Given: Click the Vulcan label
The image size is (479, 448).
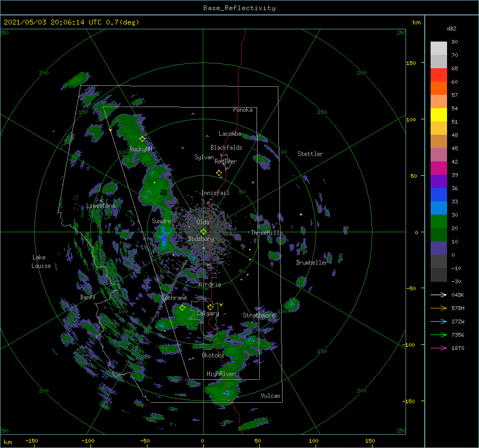Looking at the screenshot, I should (x=271, y=396).
